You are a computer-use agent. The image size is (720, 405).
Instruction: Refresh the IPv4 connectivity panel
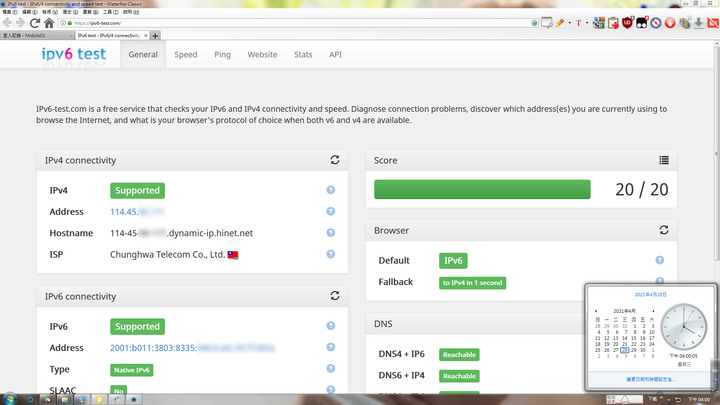point(335,160)
